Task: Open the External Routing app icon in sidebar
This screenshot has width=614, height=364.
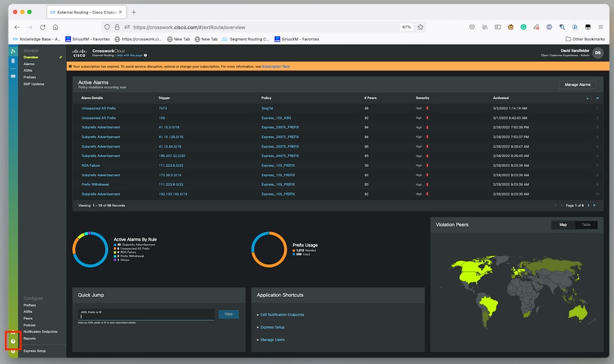Action: [13, 51]
